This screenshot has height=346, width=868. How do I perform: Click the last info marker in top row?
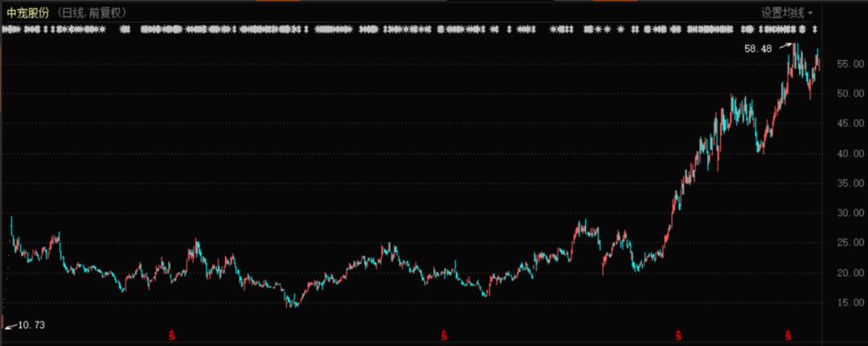point(815,30)
